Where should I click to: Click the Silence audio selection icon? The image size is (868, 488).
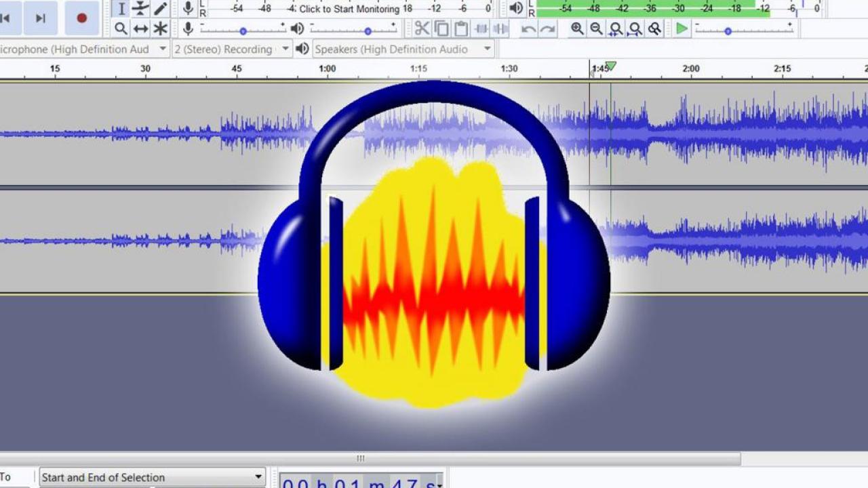click(x=500, y=28)
